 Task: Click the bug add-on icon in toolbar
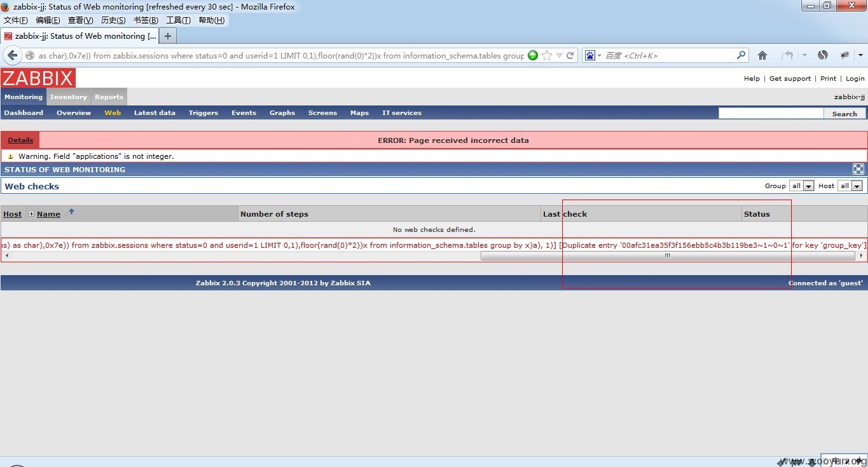pos(844,55)
